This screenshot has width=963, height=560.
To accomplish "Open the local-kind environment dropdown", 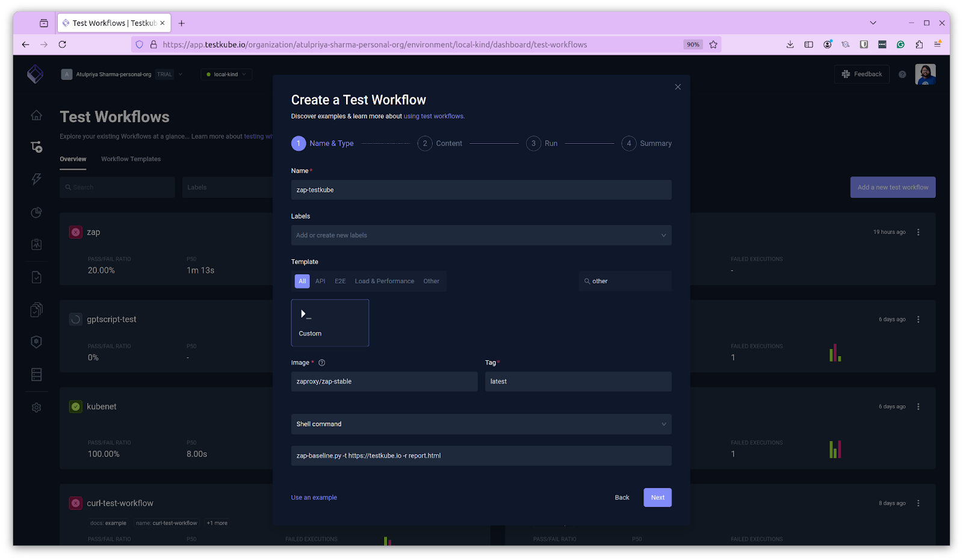I will pyautogui.click(x=226, y=75).
